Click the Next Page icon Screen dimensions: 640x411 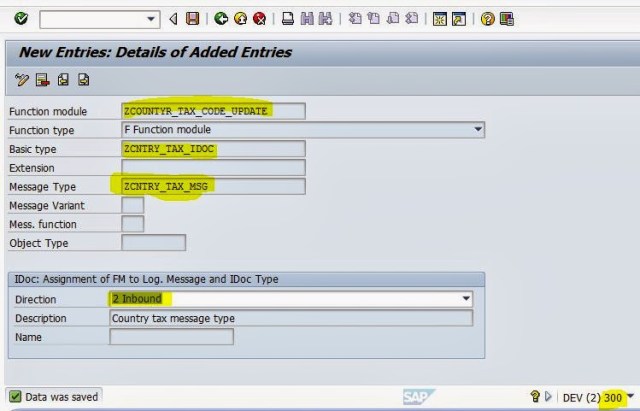(x=393, y=19)
